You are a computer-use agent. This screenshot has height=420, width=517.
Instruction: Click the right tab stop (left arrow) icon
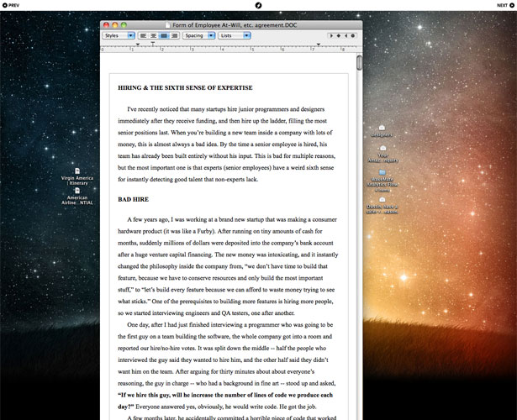(346, 35)
